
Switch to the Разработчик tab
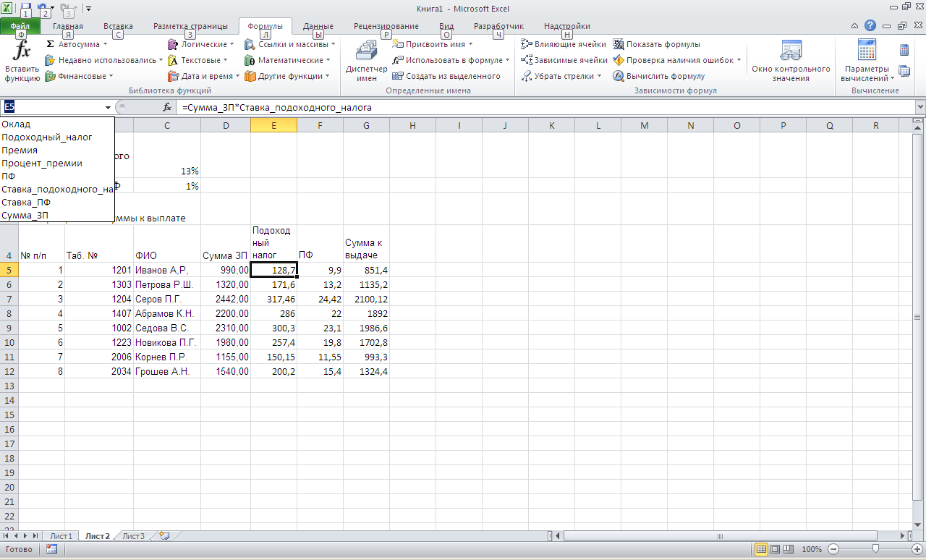498,26
